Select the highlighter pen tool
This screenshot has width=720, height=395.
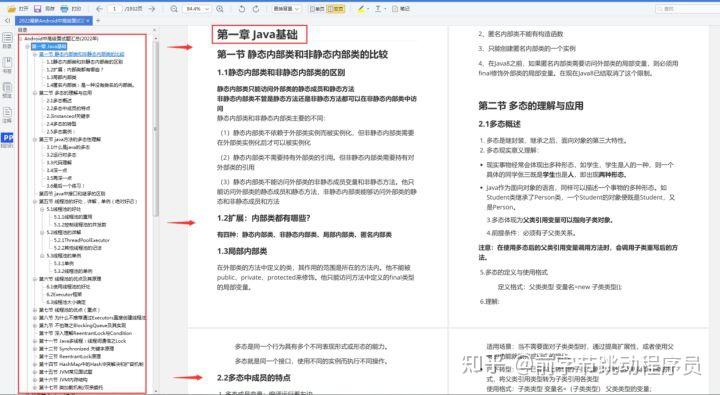(x=360, y=9)
